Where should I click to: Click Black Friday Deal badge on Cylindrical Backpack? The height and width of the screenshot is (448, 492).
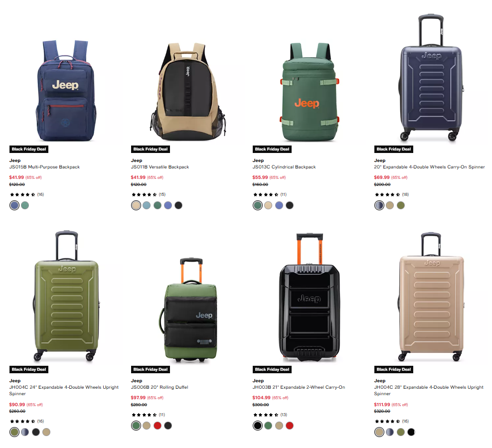[x=272, y=149]
